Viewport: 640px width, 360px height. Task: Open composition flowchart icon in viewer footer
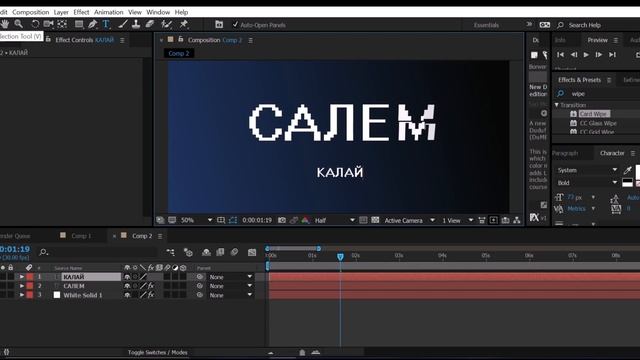[517, 220]
